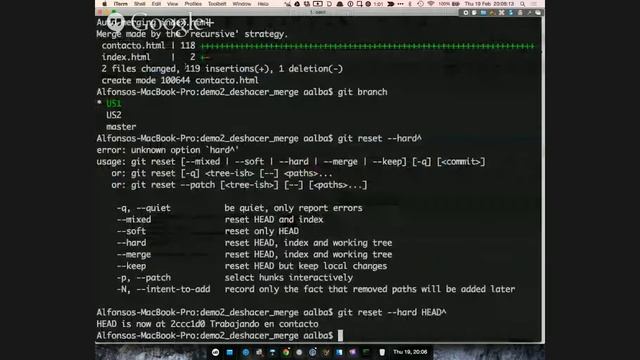
Task: Open the View menu
Action: pyautogui.click(x=173, y=4)
